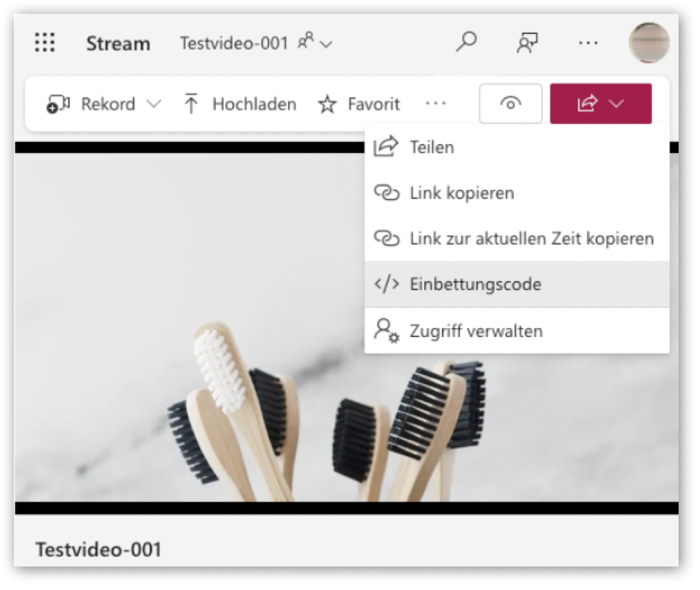
Task: Expand the Rekord dropdown chevron
Action: tap(154, 105)
